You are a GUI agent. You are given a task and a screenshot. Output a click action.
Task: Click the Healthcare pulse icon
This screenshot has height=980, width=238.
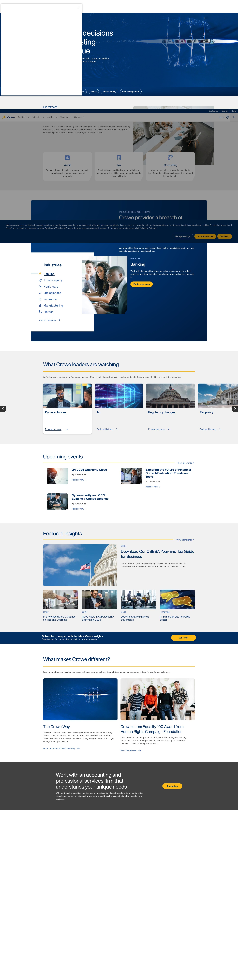click(40, 286)
